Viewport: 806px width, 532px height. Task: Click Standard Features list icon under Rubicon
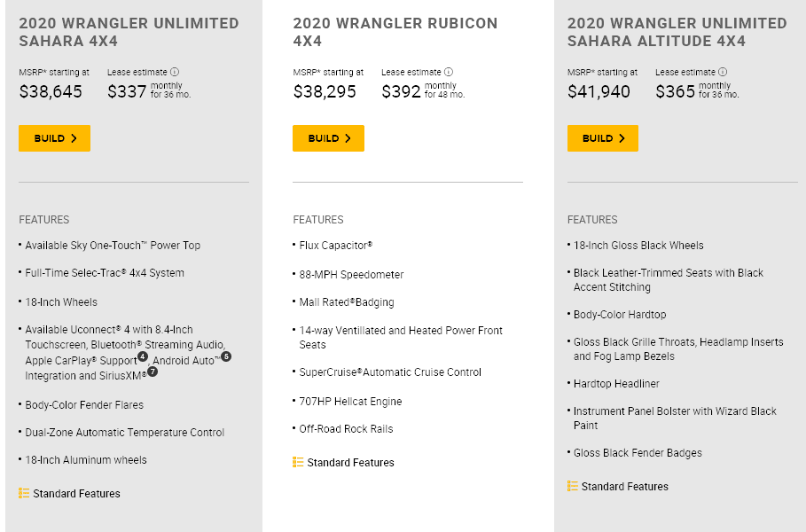(298, 462)
